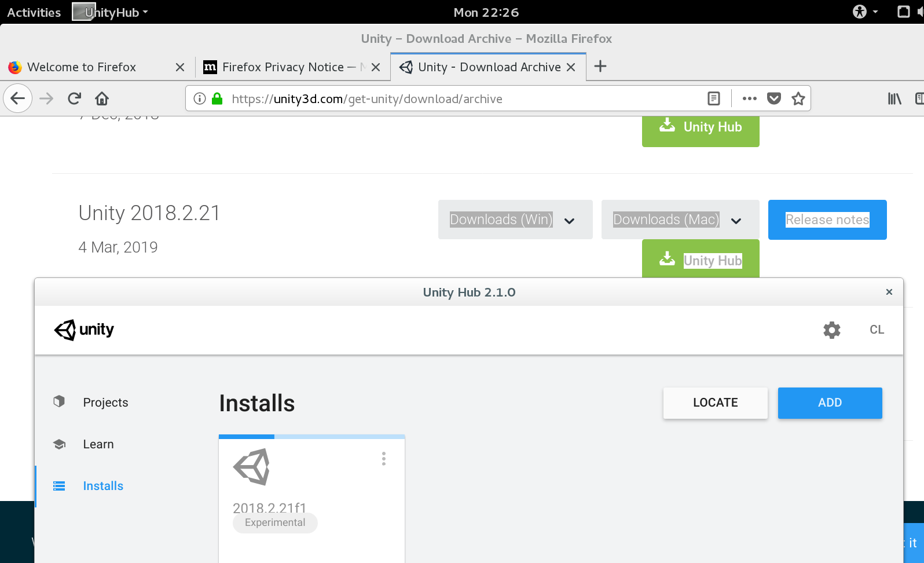Save the page to Pocket

pos(774,98)
